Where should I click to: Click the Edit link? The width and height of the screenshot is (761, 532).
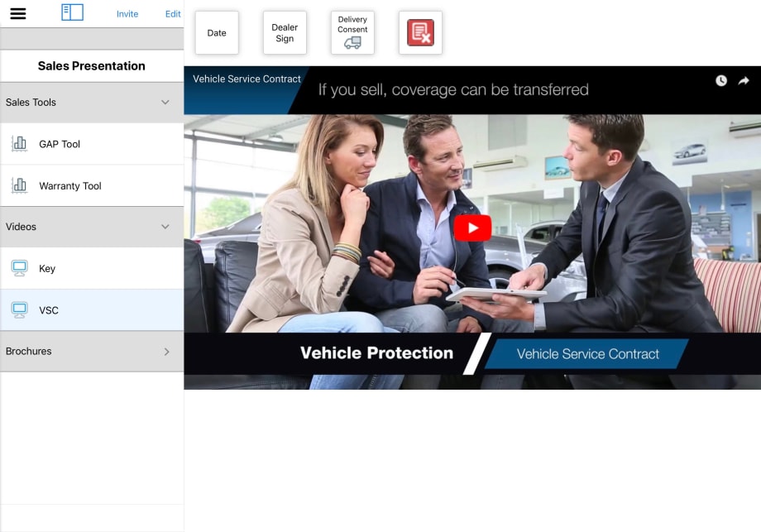click(x=172, y=13)
